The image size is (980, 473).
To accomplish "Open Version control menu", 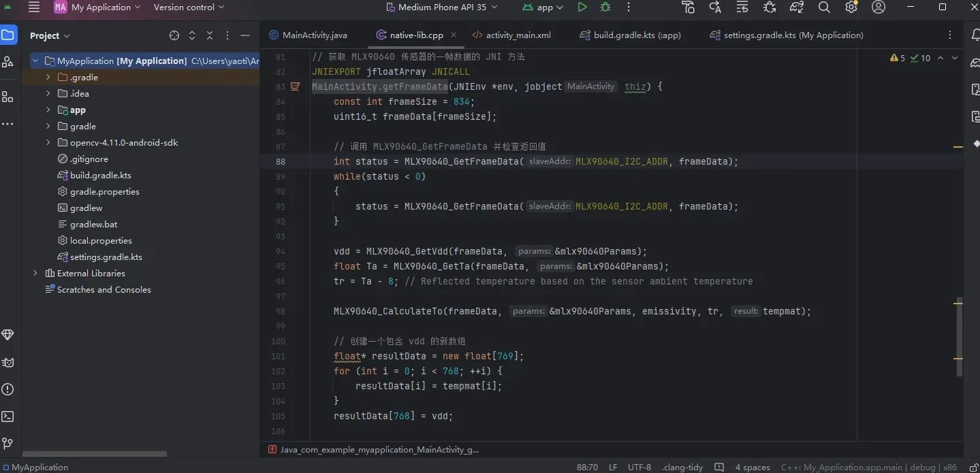I will (189, 7).
